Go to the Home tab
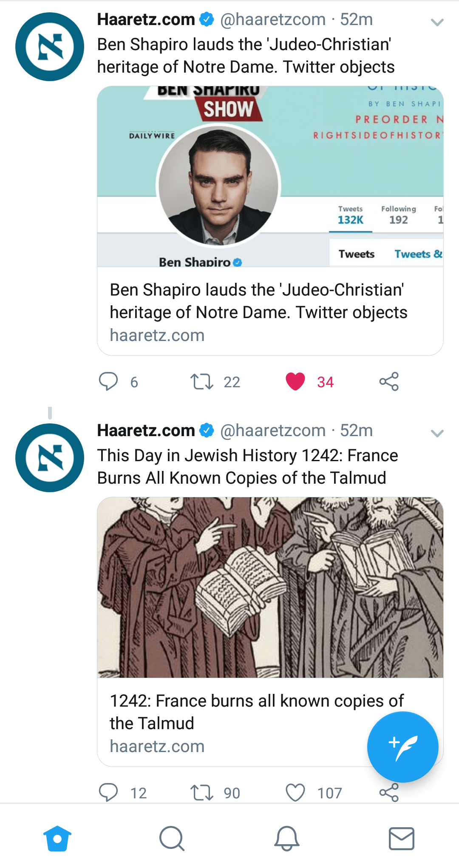This screenshot has height=868, width=459. pyautogui.click(x=57, y=838)
